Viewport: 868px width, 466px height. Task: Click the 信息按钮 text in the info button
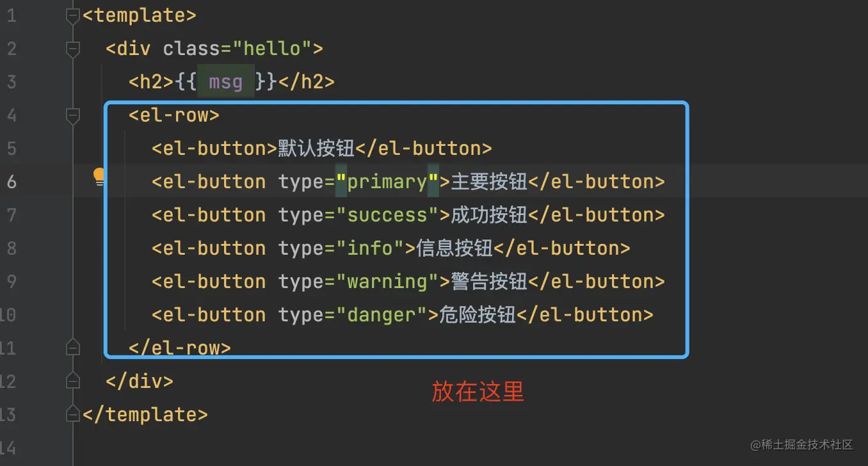(x=454, y=248)
